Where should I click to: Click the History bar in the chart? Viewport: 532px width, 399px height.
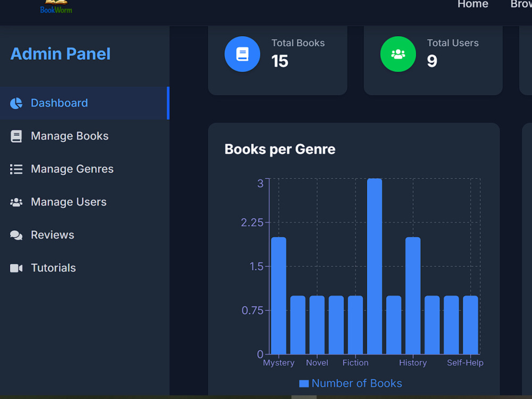413,295
